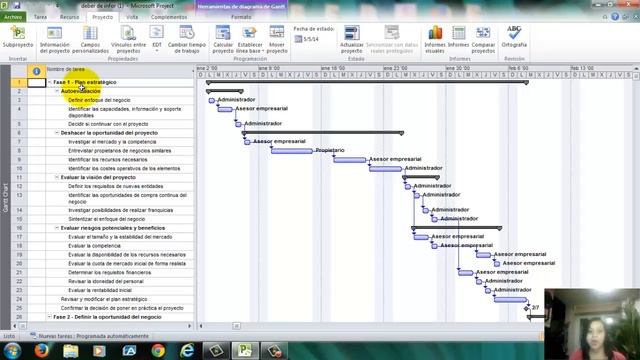
Task: Insert a Subproyecto from the ribbon
Action: tap(18, 37)
